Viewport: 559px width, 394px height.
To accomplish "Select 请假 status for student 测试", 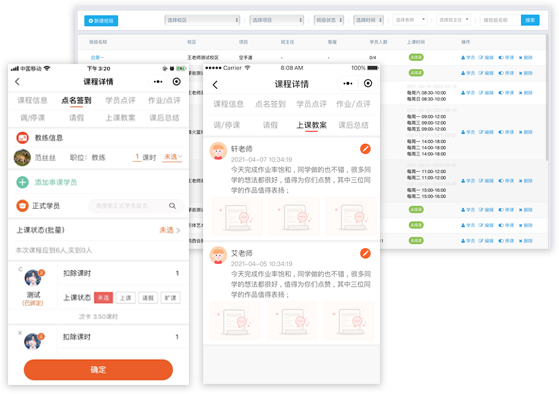I will click(x=148, y=298).
